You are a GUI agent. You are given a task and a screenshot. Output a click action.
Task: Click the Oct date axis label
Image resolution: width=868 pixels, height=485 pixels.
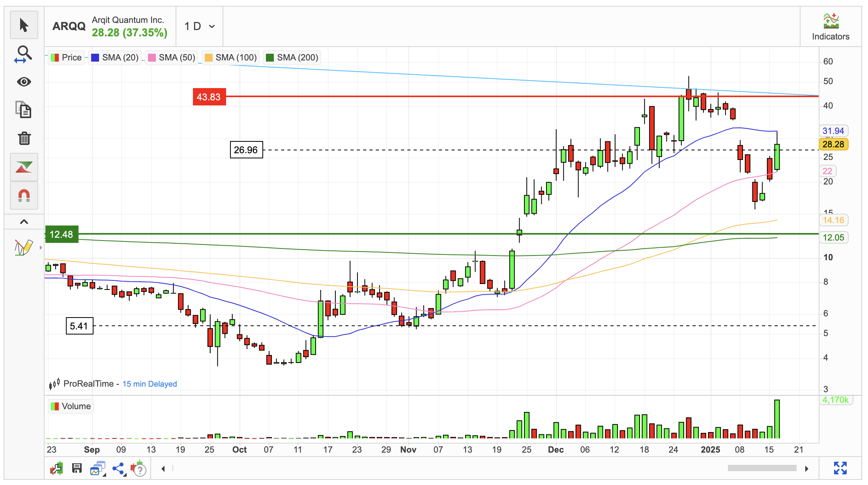[239, 449]
